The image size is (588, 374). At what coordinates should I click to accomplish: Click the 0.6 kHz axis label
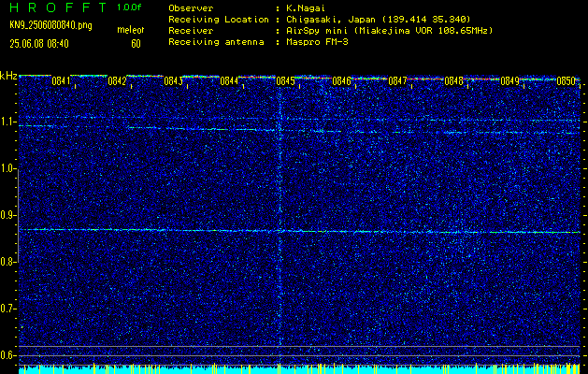[7, 355]
